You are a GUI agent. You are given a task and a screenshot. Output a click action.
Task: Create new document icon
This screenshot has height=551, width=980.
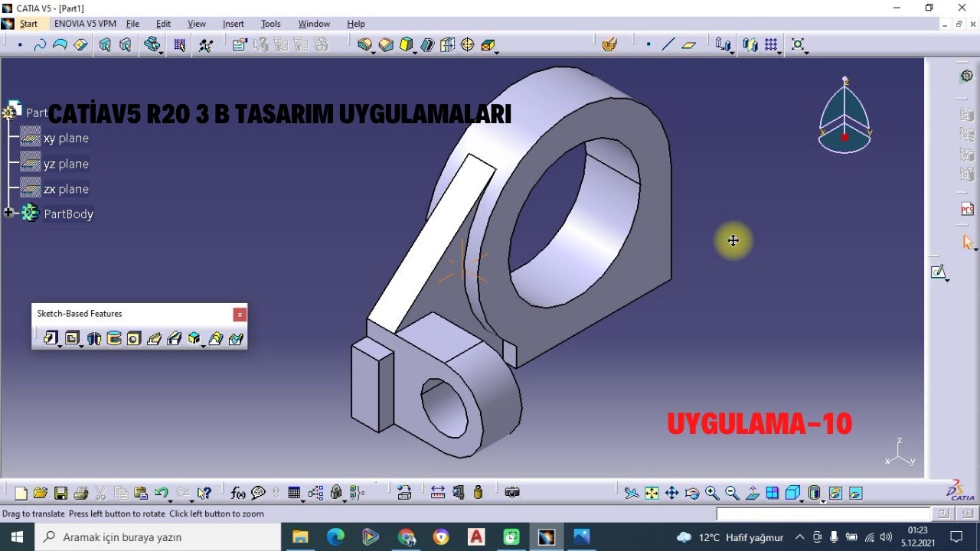pyautogui.click(x=21, y=493)
